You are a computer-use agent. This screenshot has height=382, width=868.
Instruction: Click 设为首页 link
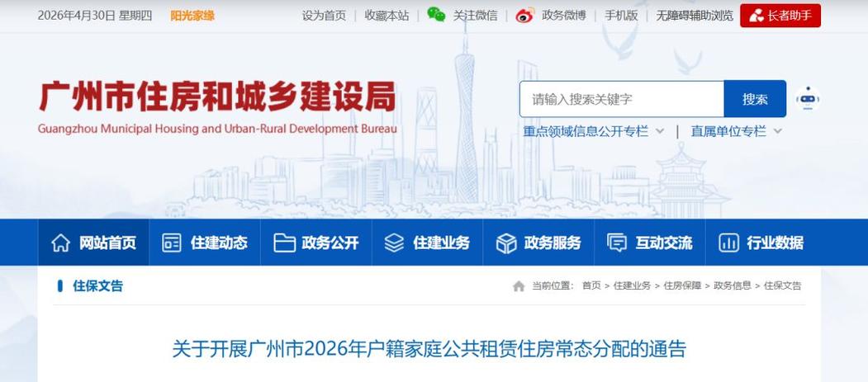[324, 16]
